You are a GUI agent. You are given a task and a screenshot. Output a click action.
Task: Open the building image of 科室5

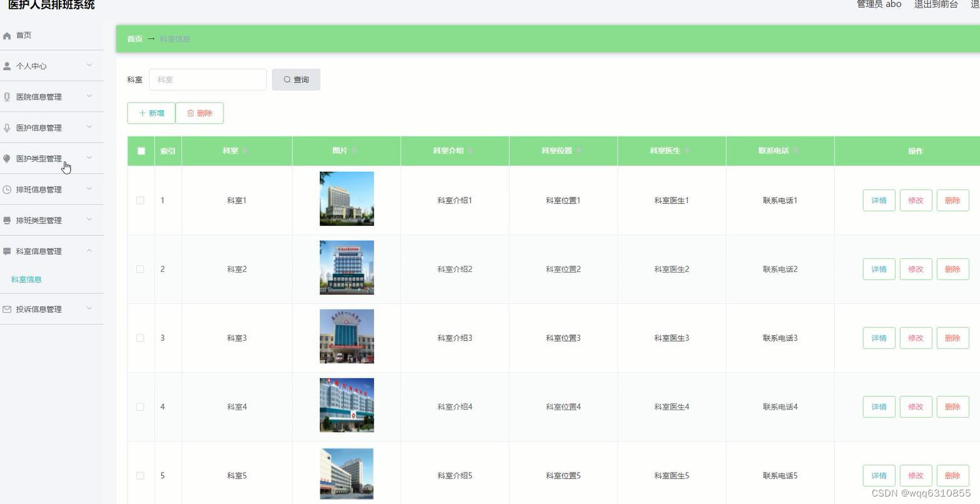click(x=347, y=474)
